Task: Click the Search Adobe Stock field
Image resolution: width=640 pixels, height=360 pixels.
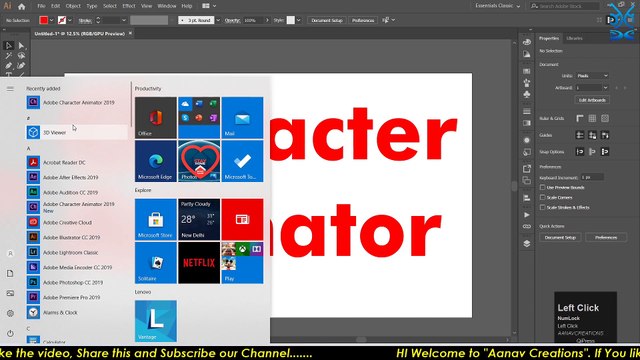Action: (x=564, y=6)
